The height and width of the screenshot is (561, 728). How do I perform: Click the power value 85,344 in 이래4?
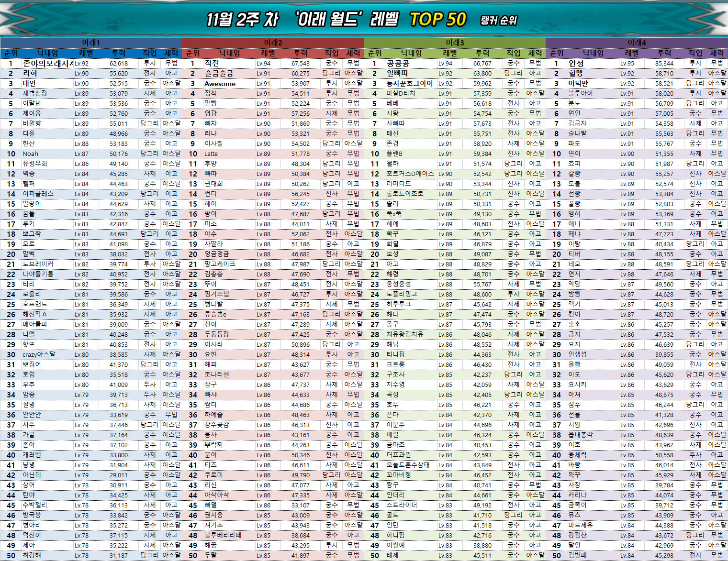[664, 63]
